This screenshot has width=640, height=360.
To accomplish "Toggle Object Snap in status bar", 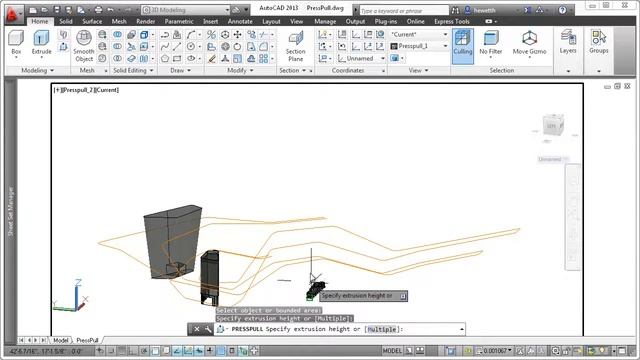I will (x=156, y=351).
